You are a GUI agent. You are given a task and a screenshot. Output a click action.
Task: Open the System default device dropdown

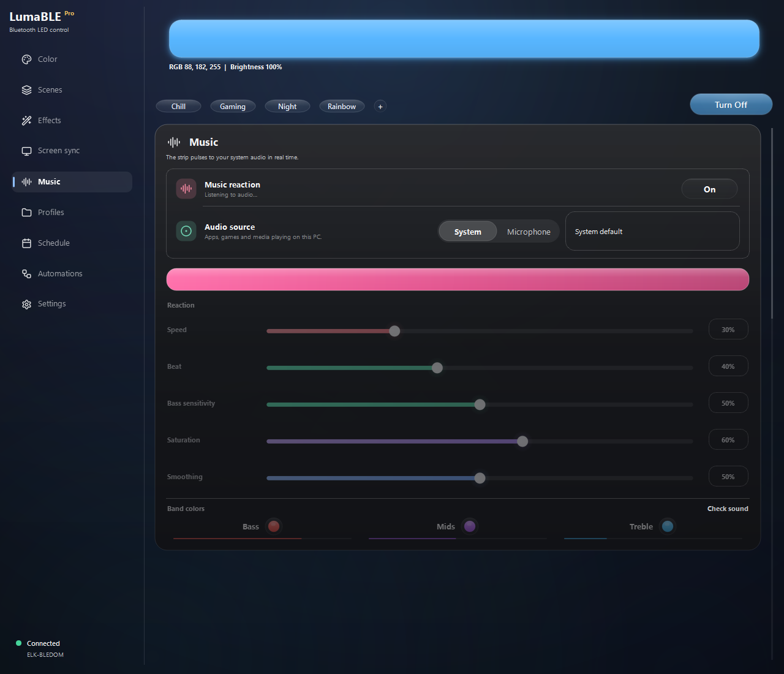coord(652,231)
